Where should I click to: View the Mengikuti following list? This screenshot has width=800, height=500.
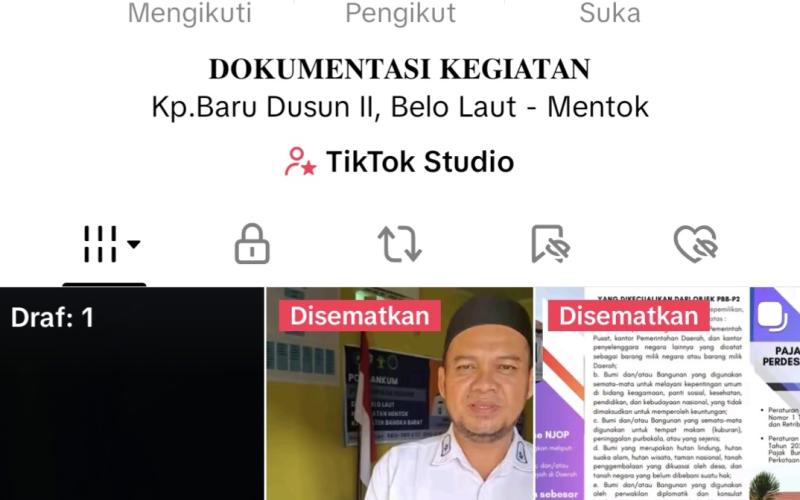pos(190,13)
